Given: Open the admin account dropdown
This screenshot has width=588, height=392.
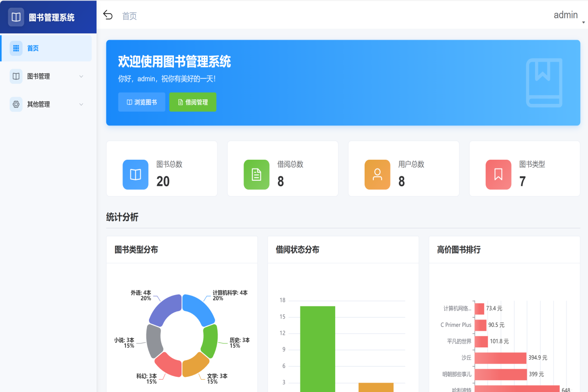Looking at the screenshot, I should point(566,15).
